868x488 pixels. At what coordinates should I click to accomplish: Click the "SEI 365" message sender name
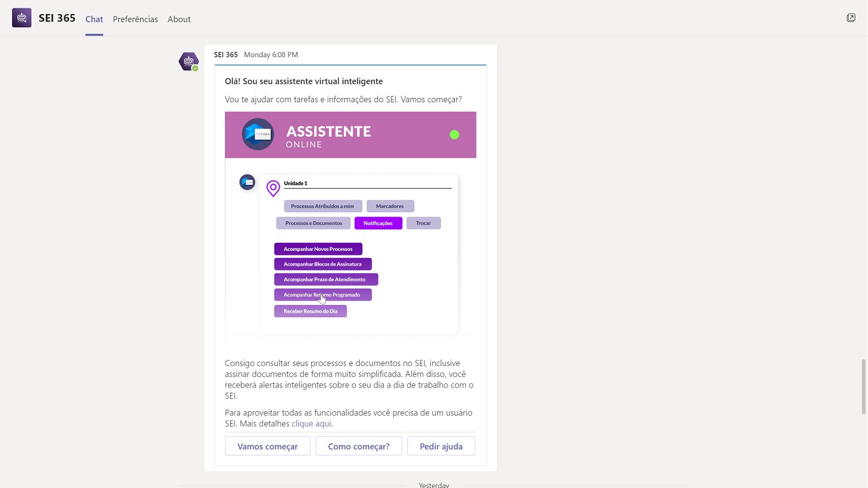(x=226, y=55)
